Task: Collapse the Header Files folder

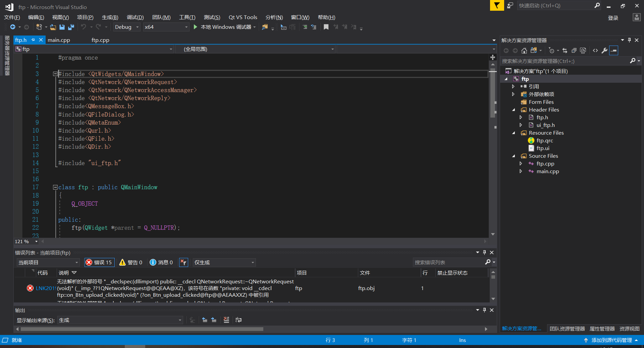Action: (x=514, y=110)
